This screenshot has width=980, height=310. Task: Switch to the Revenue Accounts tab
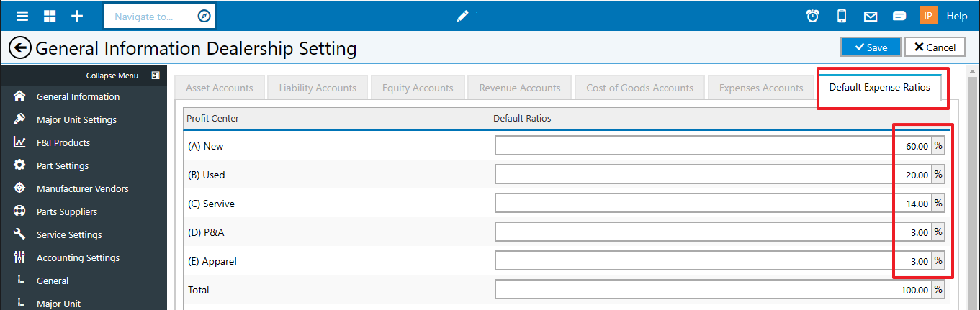click(x=520, y=88)
